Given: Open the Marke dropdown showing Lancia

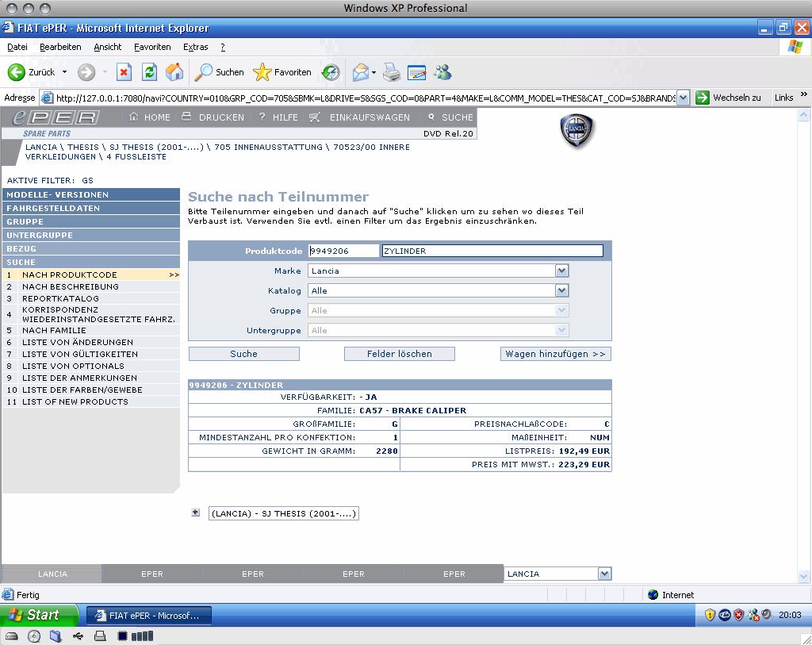Looking at the screenshot, I should coord(562,271).
